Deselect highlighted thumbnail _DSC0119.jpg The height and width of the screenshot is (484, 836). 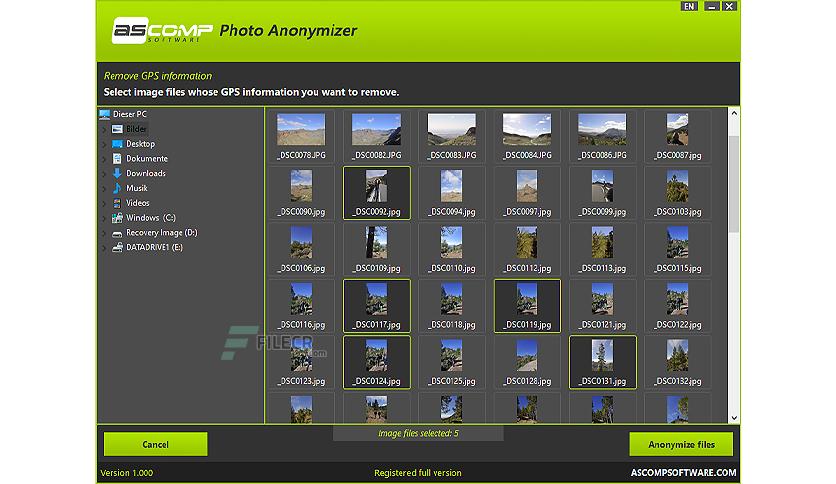[527, 306]
